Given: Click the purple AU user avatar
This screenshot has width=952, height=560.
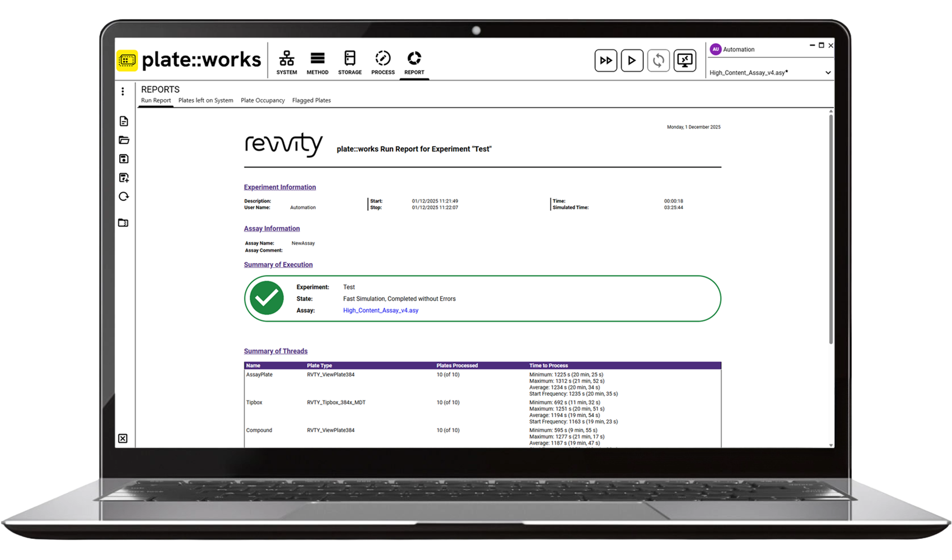Looking at the screenshot, I should click(x=716, y=49).
